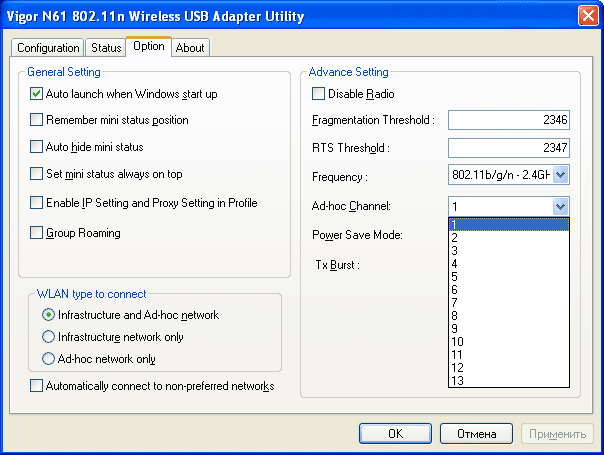Click the Отмена cancel button
Viewport: 604px width, 455px height.
click(x=476, y=434)
